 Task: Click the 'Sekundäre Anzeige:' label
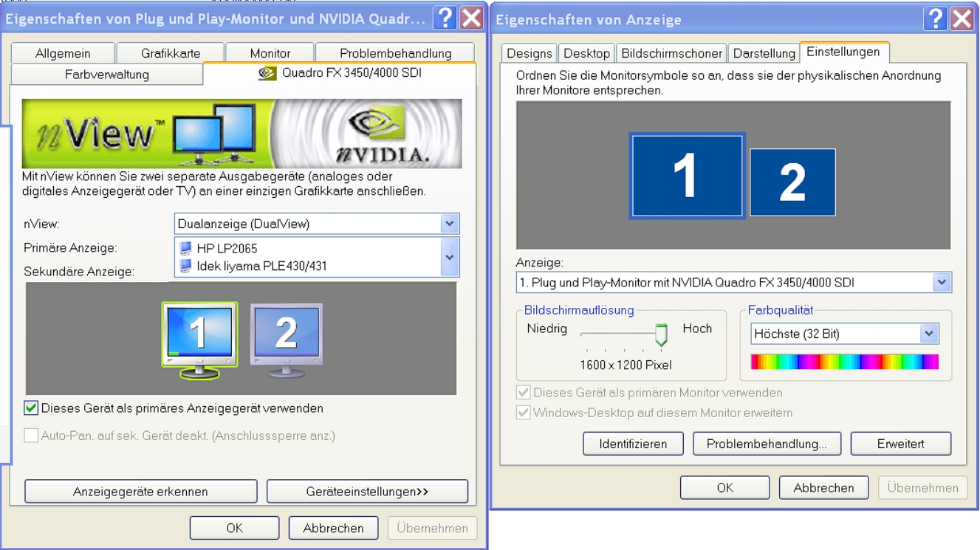[x=79, y=272]
